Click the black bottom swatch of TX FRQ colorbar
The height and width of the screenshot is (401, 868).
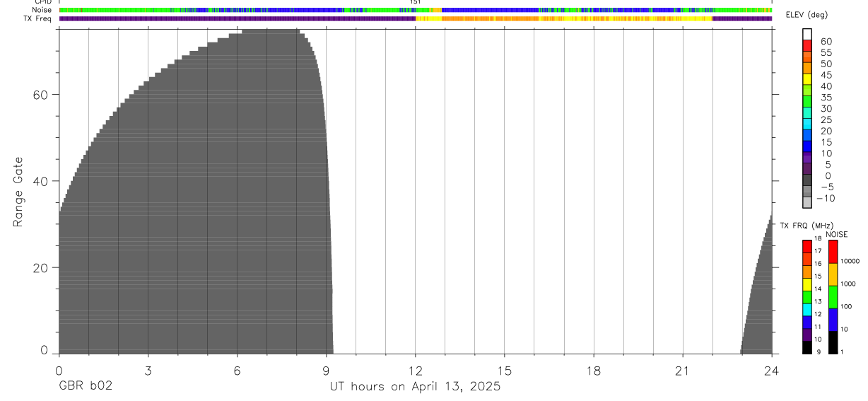click(x=807, y=347)
